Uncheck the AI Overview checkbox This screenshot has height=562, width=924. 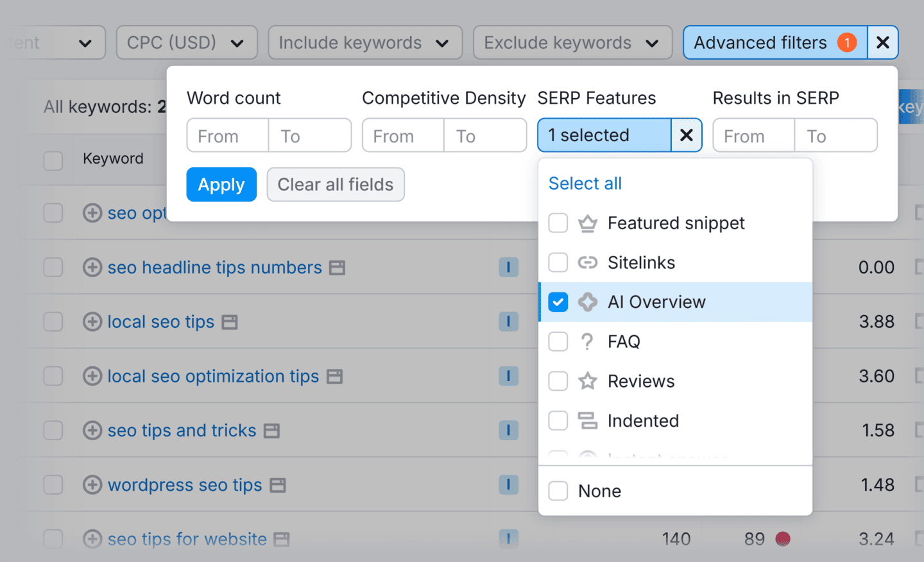click(558, 302)
